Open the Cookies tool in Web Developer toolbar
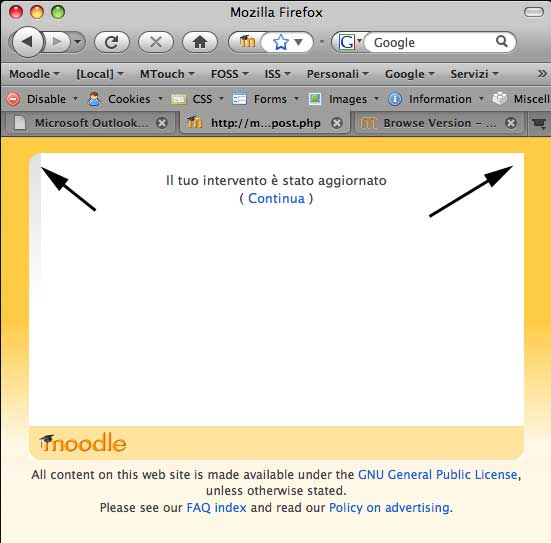The height and width of the screenshot is (543, 551). tap(125, 99)
